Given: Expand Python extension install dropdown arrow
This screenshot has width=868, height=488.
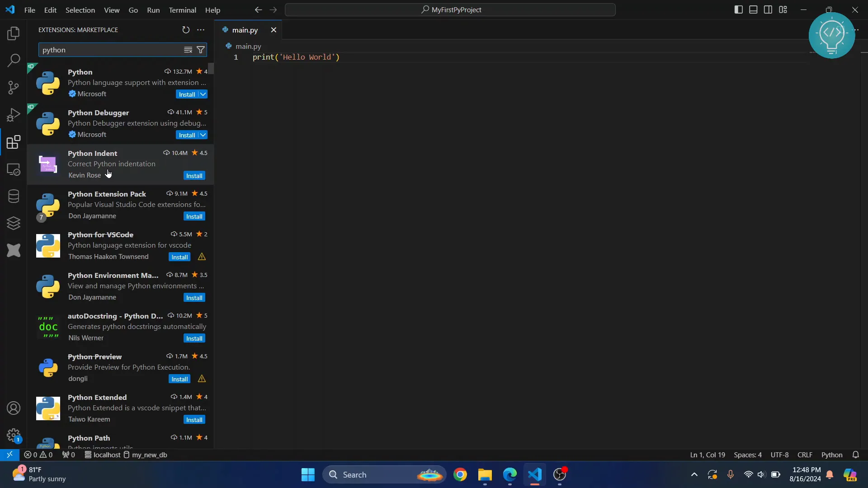Looking at the screenshot, I should (x=203, y=94).
